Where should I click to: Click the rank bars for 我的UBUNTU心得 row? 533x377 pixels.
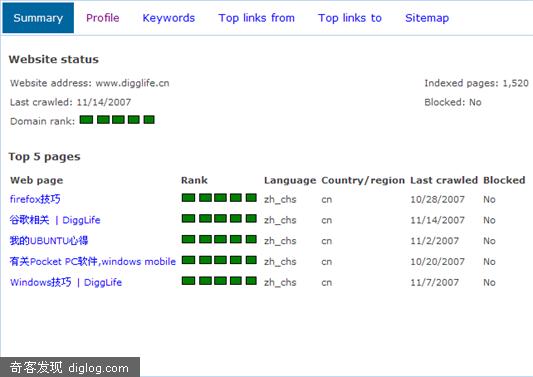coord(219,239)
